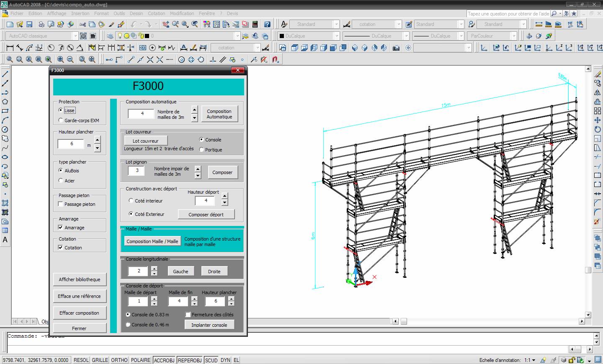603x364 pixels.
Task: Select the Circle draw tool
Action: coord(5,129)
